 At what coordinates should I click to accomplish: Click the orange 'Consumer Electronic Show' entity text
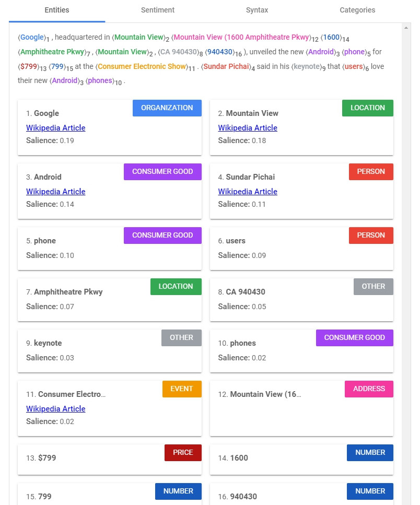[x=142, y=67]
